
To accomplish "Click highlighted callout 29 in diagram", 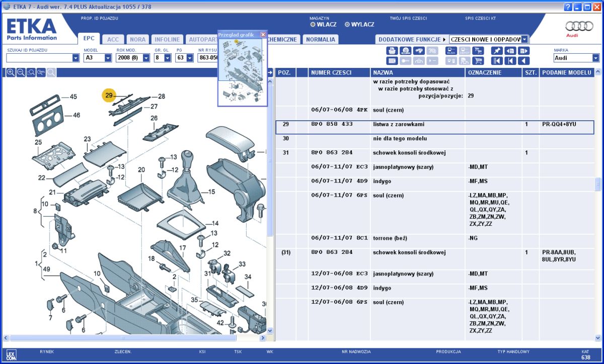I will click(x=109, y=95).
